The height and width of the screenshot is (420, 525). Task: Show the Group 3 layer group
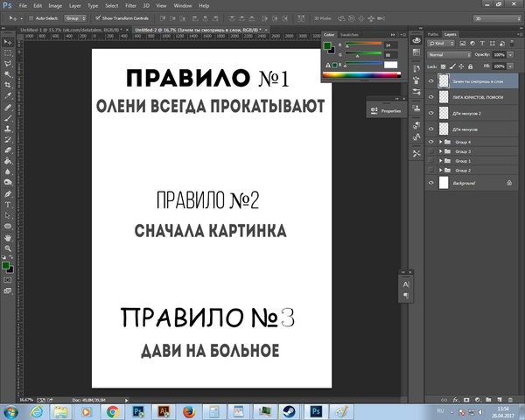click(x=430, y=151)
